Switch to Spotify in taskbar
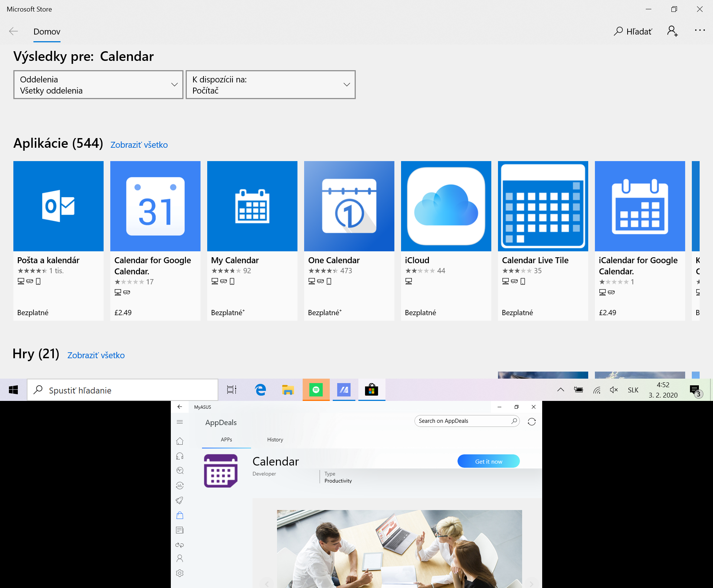Image resolution: width=713 pixels, height=588 pixels. 316,390
